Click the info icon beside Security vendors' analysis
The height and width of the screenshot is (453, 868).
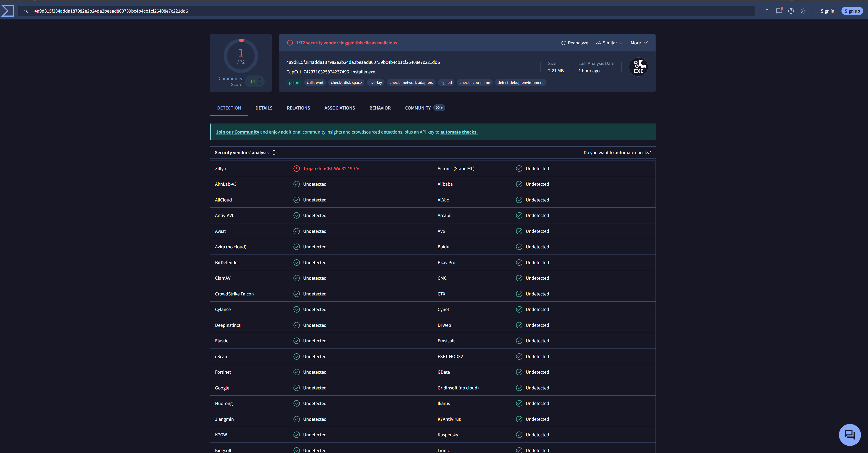pyautogui.click(x=274, y=152)
